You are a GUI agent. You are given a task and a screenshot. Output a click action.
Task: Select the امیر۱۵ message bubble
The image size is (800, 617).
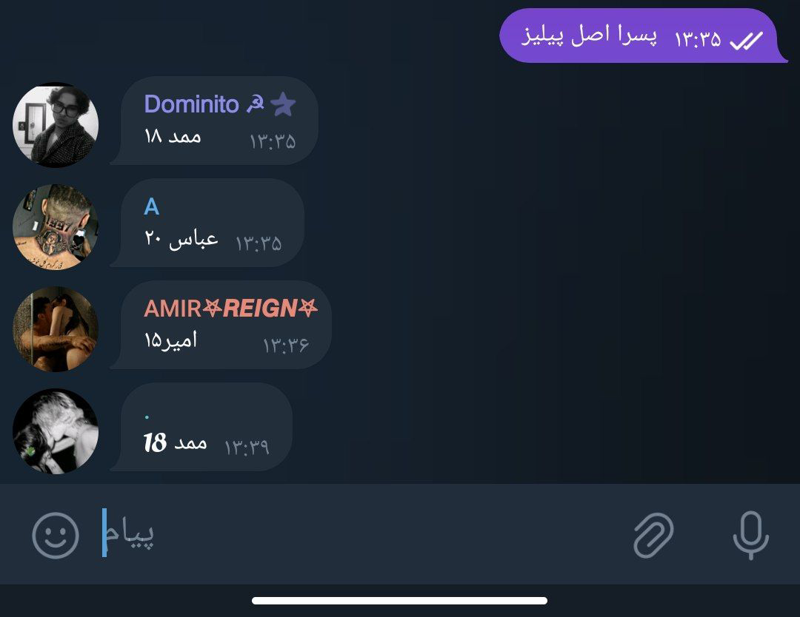click(221, 325)
